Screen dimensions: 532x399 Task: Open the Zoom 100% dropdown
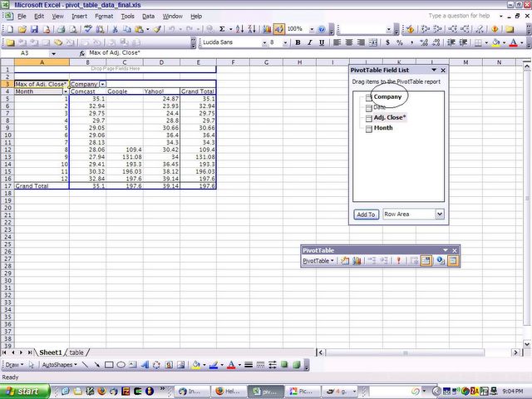point(312,30)
